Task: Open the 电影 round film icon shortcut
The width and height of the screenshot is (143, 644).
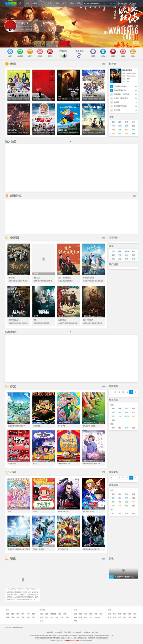Action: [10, 51]
